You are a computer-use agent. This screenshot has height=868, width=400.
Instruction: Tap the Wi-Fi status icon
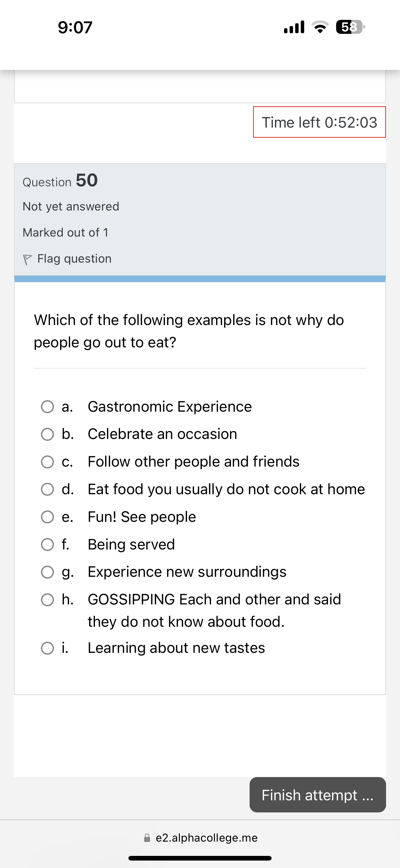pyautogui.click(x=320, y=27)
